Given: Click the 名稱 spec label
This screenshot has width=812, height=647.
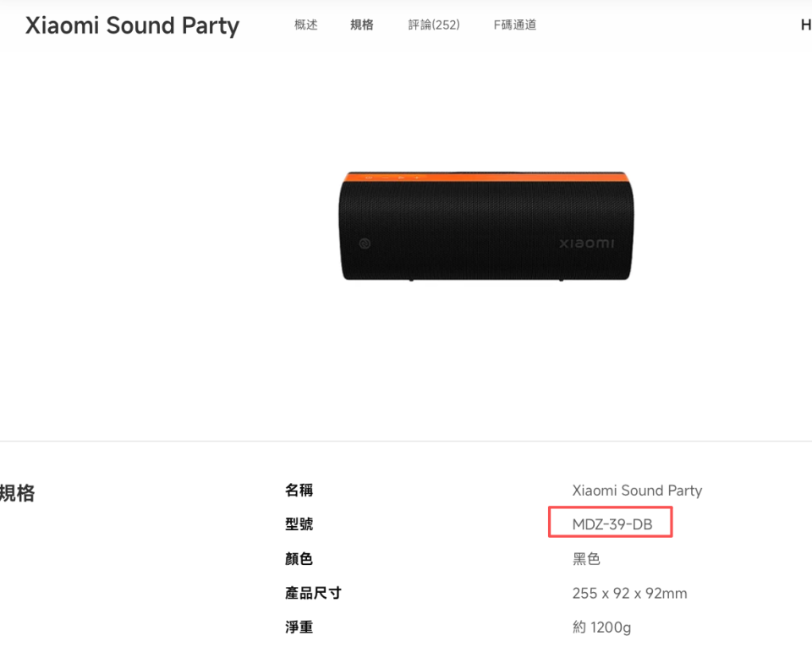Looking at the screenshot, I should [x=299, y=491].
